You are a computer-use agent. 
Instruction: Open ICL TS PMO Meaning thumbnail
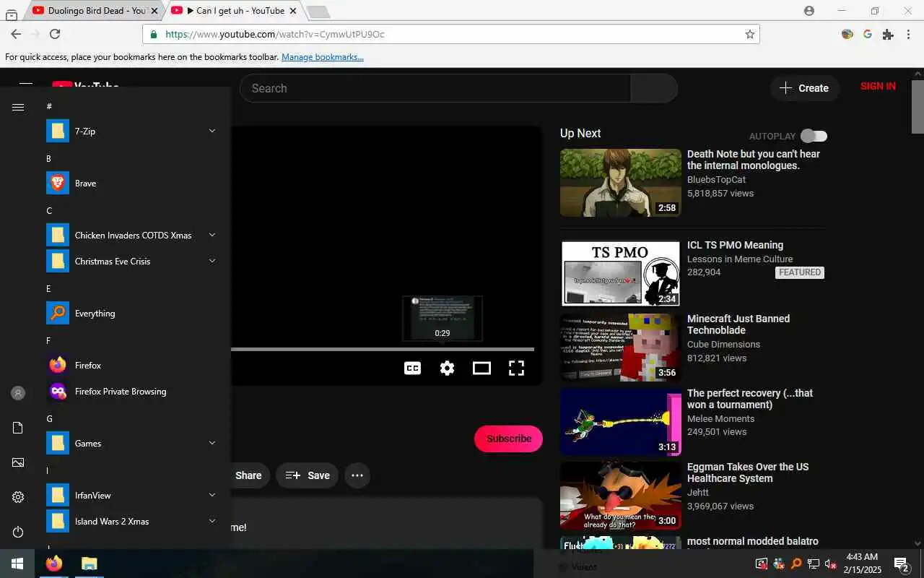(621, 274)
